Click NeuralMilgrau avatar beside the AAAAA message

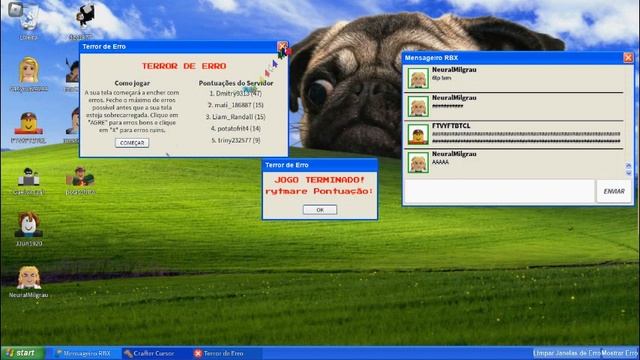click(x=418, y=162)
